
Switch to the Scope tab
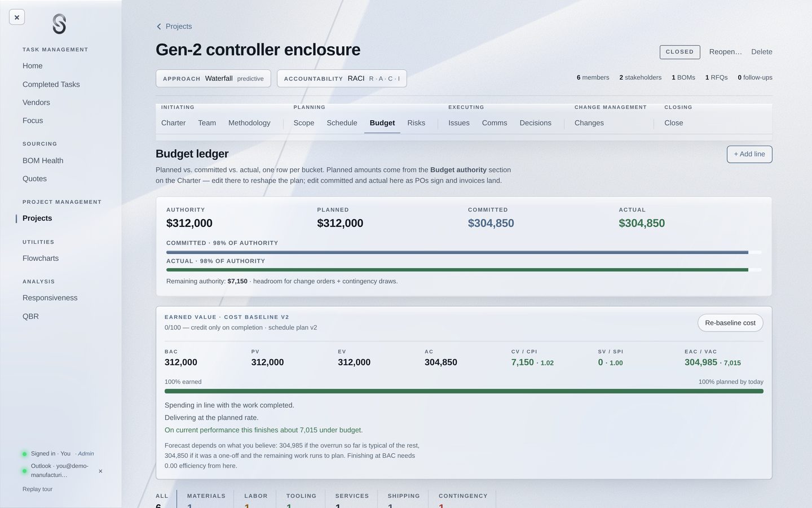point(304,123)
